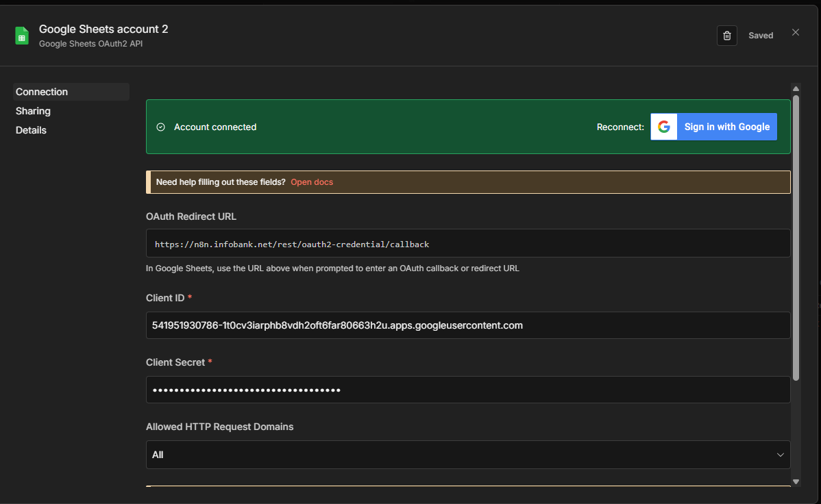Screen dimensions: 821x504
Task: Click the Account connected checkmark icon
Action: pyautogui.click(x=160, y=127)
